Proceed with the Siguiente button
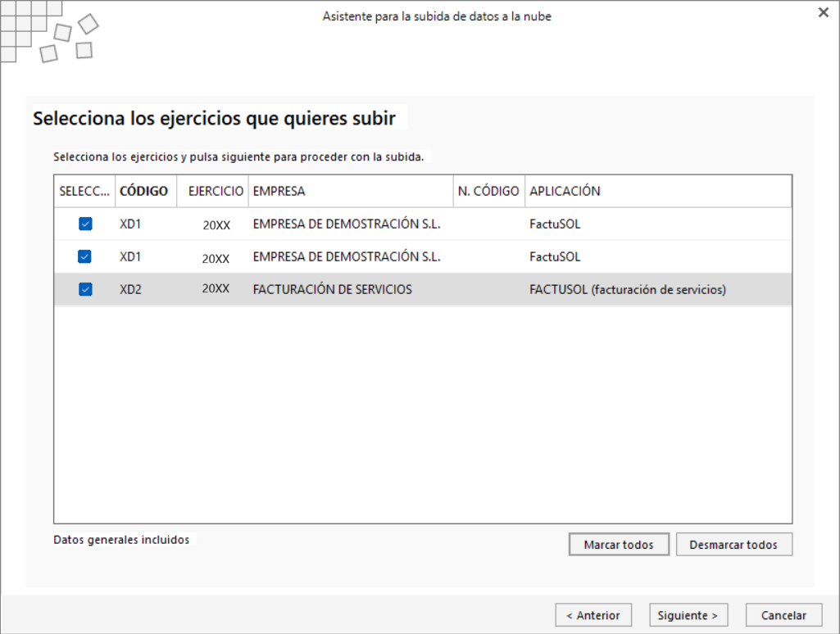 point(688,615)
